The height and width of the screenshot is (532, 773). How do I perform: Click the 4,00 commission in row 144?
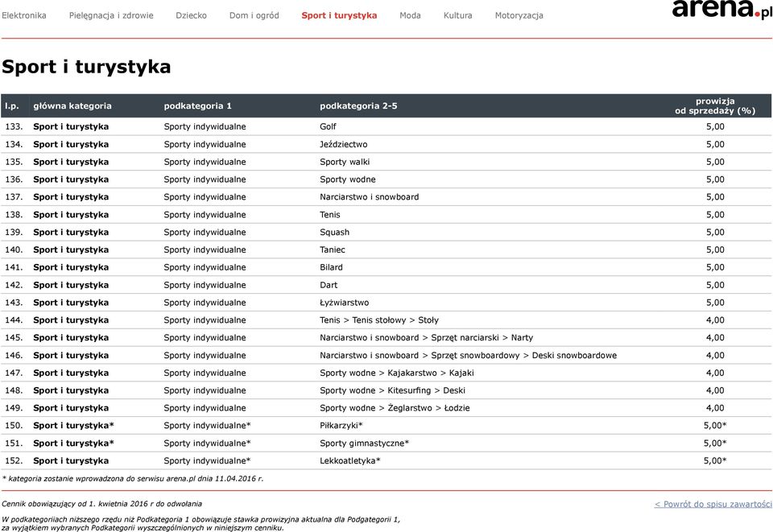(x=715, y=320)
